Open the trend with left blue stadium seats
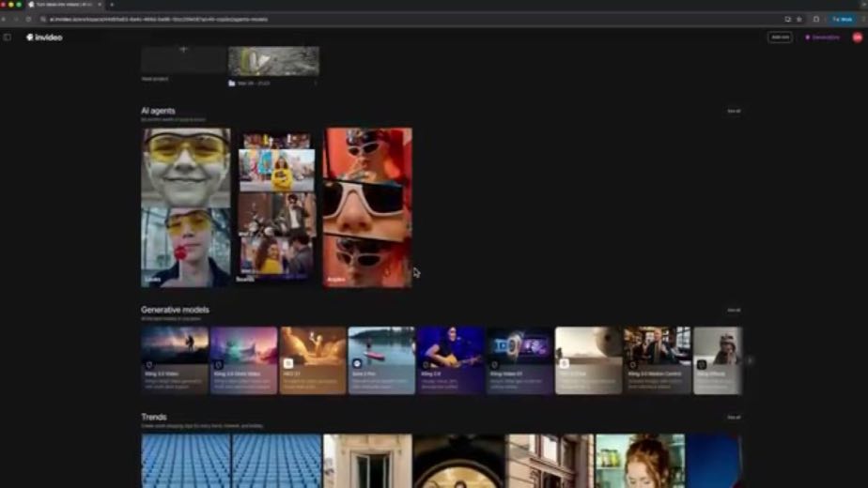 pyautogui.click(x=186, y=461)
